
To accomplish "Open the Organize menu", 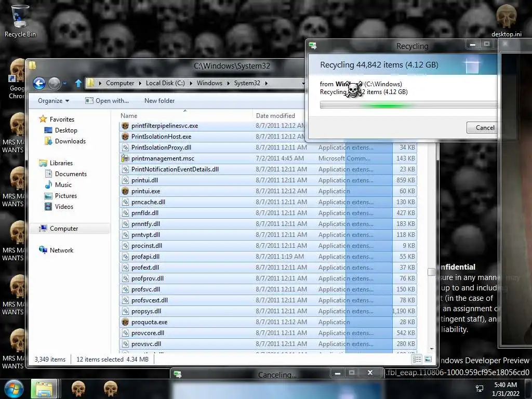I will [54, 101].
